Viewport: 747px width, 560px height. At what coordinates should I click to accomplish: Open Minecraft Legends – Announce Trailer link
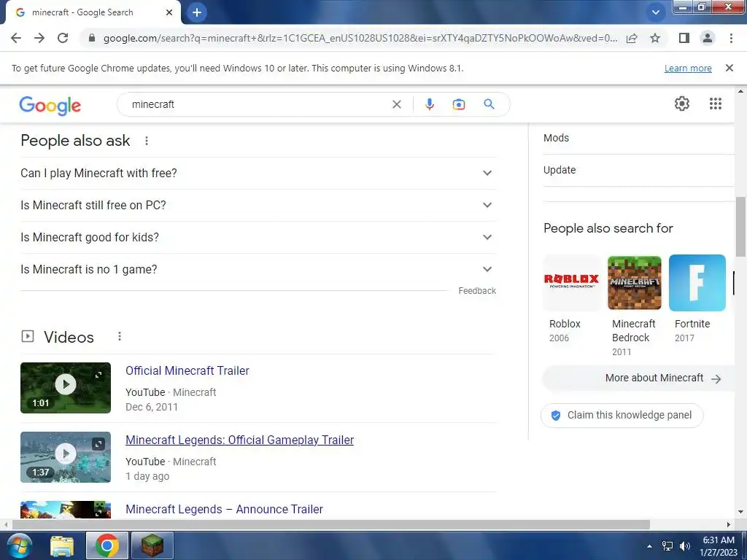[225, 509]
